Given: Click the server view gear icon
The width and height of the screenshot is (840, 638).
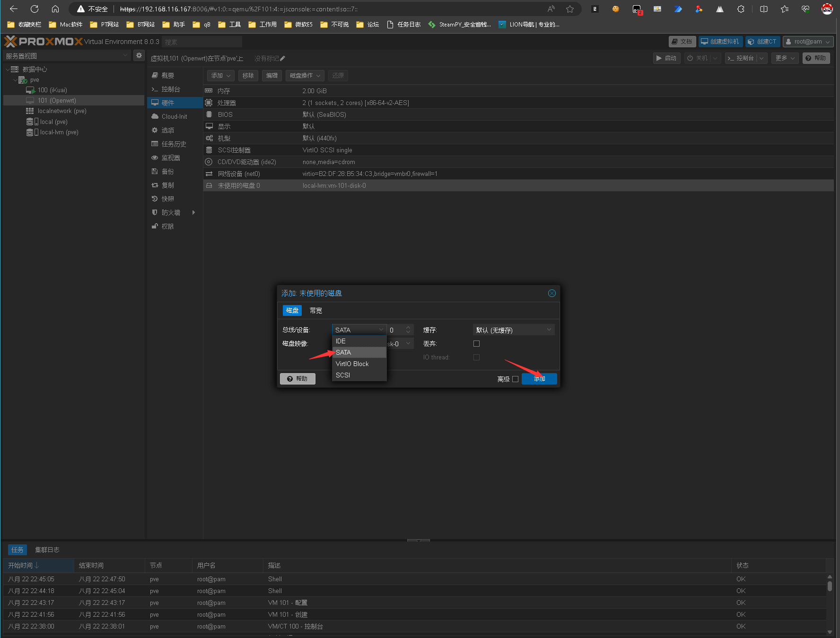Looking at the screenshot, I should pos(139,56).
